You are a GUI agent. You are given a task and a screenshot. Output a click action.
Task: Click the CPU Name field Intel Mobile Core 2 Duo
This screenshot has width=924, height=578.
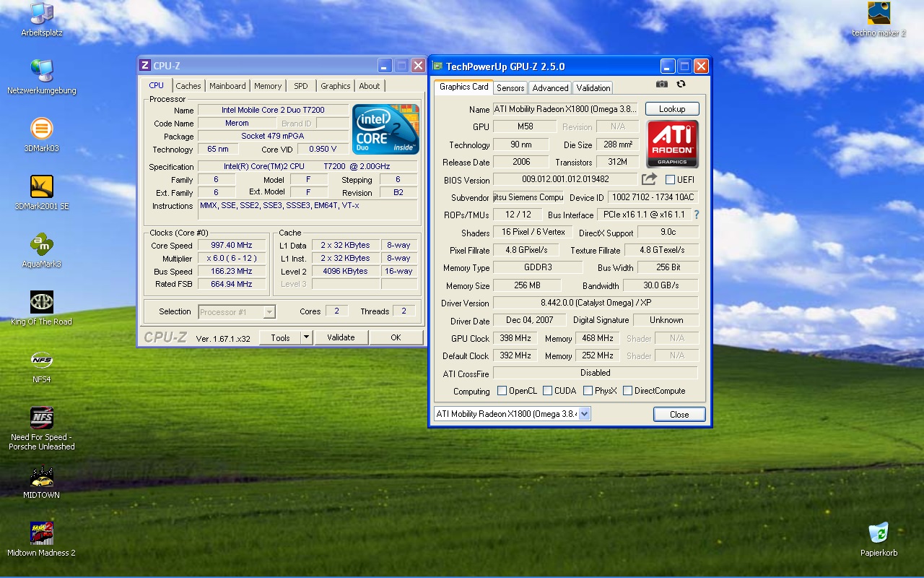[274, 110]
